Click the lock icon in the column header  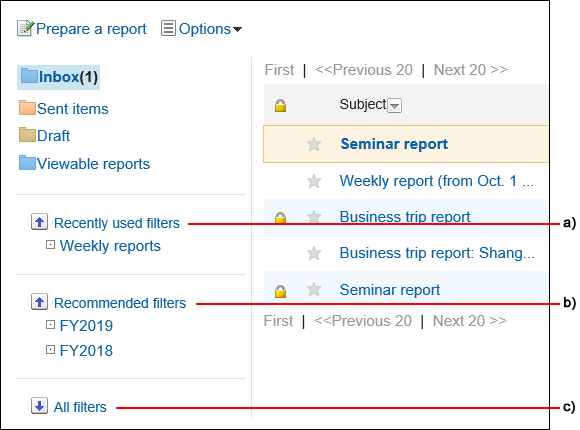[280, 105]
